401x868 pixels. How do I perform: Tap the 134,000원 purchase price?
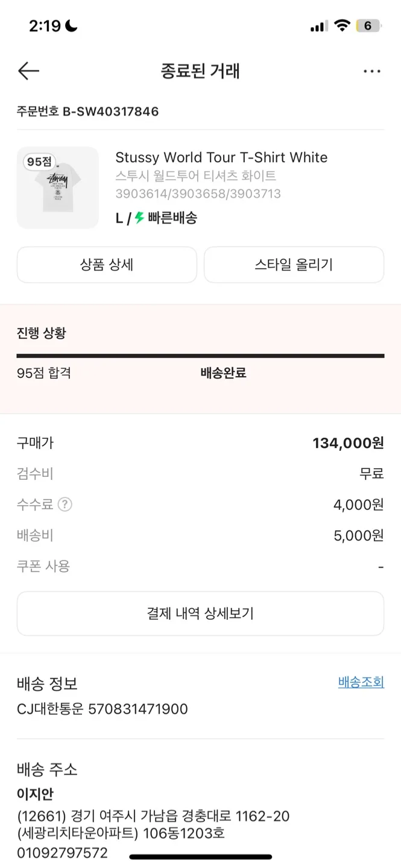pyautogui.click(x=348, y=444)
